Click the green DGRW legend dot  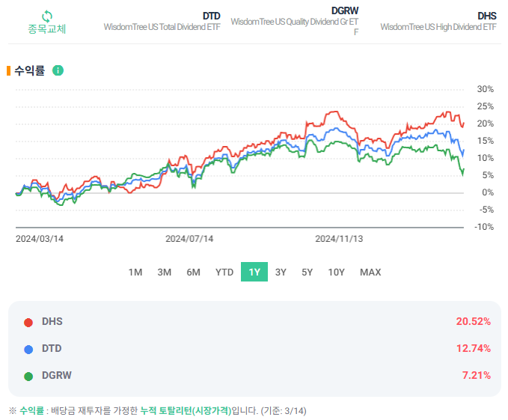[x=28, y=377]
